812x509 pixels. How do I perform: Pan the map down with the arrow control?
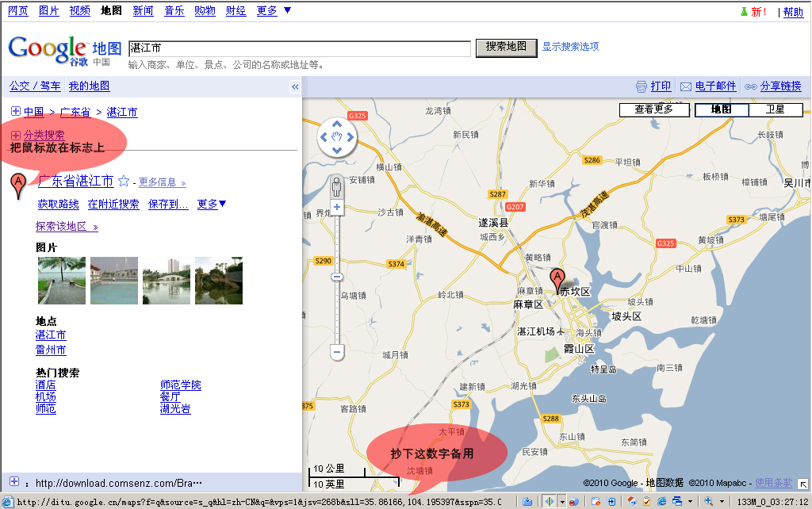pyautogui.click(x=337, y=151)
